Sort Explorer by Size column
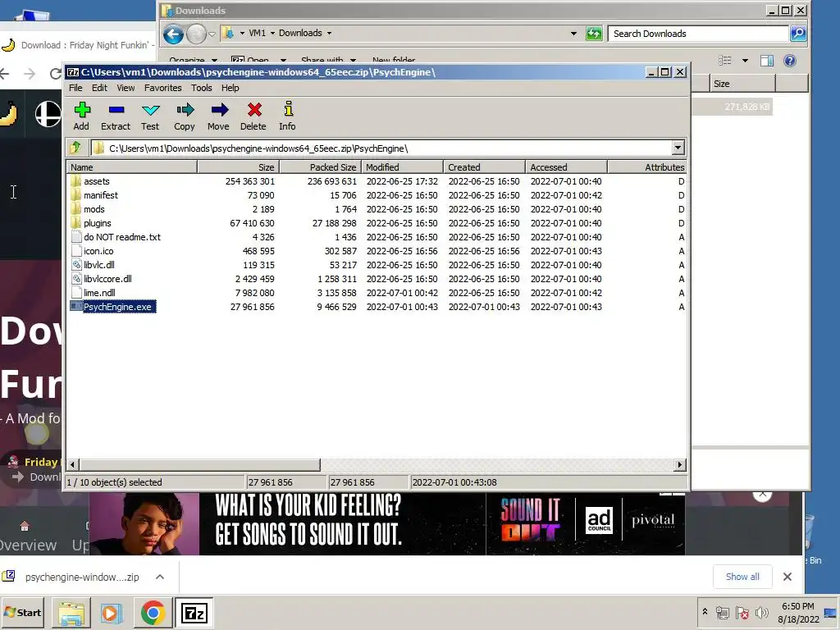This screenshot has width=840, height=630. tap(742, 84)
